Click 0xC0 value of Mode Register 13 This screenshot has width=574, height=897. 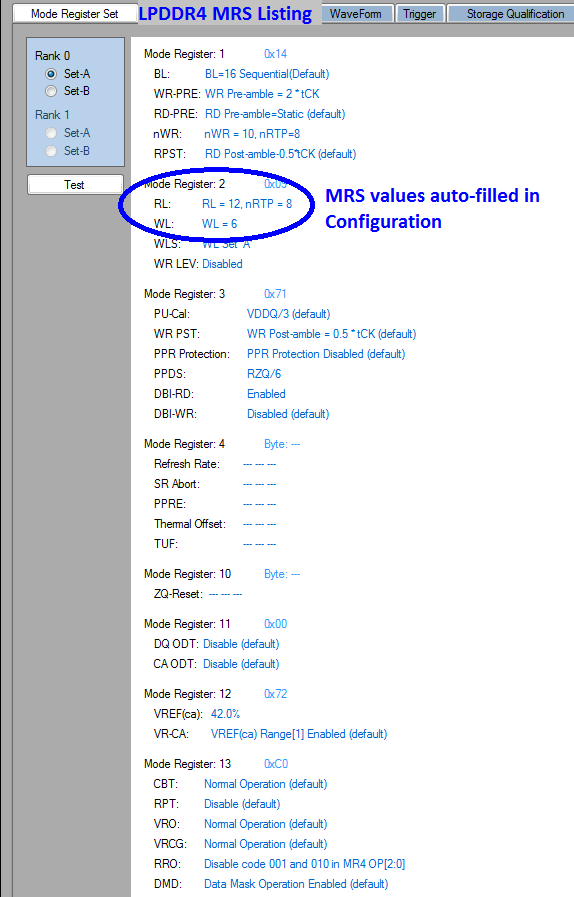coord(276,764)
